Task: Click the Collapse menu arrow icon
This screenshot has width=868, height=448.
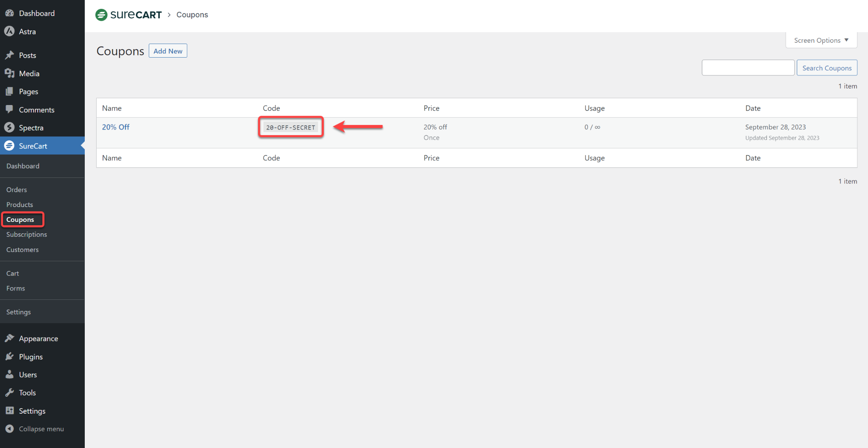Action: coord(9,429)
